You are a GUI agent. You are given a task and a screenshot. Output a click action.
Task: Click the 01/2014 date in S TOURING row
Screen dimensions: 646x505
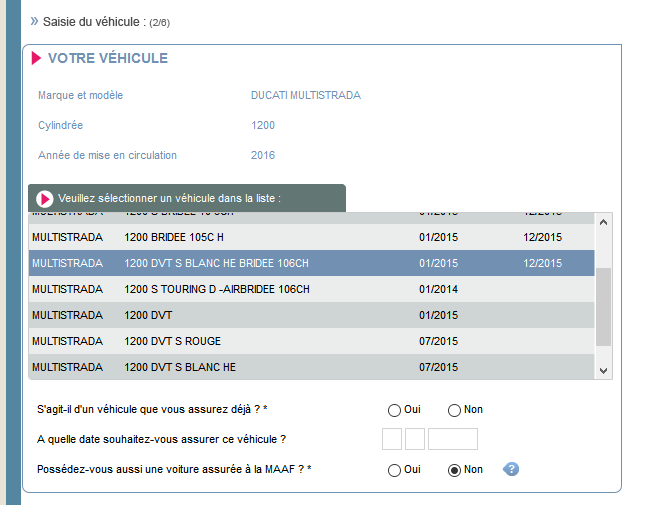pyautogui.click(x=438, y=289)
